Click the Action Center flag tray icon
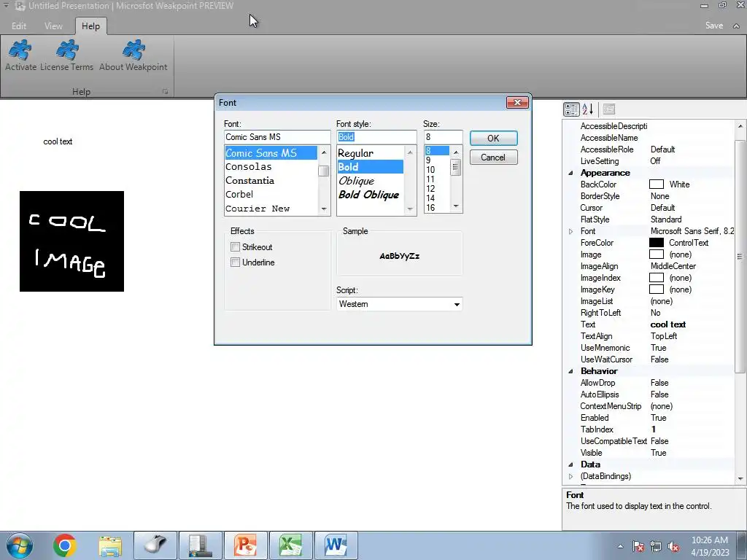Image resolution: width=747 pixels, height=560 pixels. [638, 547]
